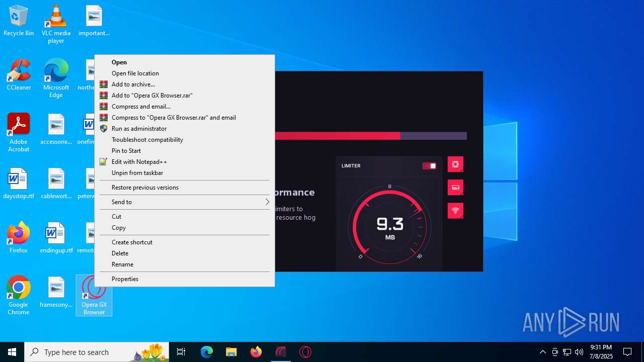Select the Firefox desktop shortcut
This screenshot has width=644, height=362.
pyautogui.click(x=19, y=238)
